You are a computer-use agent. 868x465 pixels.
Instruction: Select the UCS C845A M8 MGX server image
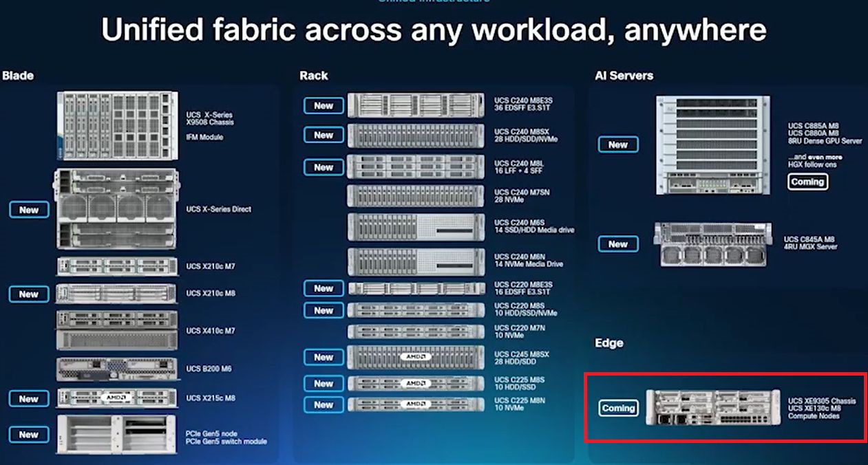[x=716, y=244]
